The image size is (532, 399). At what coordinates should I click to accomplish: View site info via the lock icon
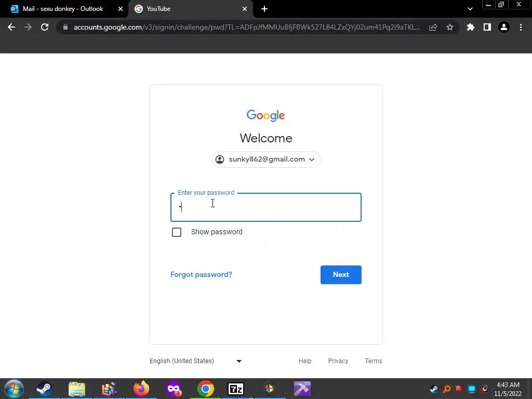click(65, 27)
